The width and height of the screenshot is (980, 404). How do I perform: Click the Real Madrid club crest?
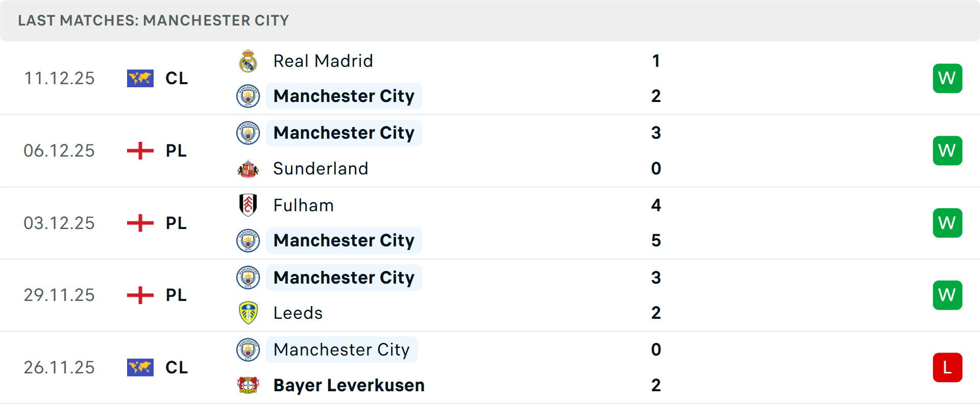click(x=248, y=61)
